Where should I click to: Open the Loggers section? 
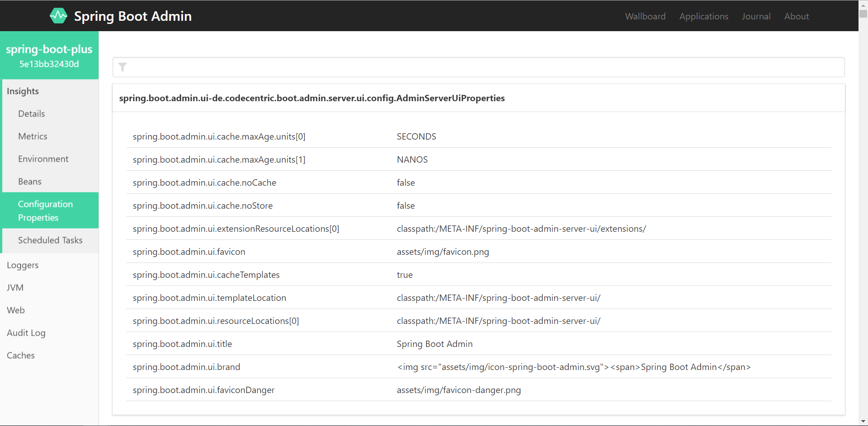click(x=23, y=265)
